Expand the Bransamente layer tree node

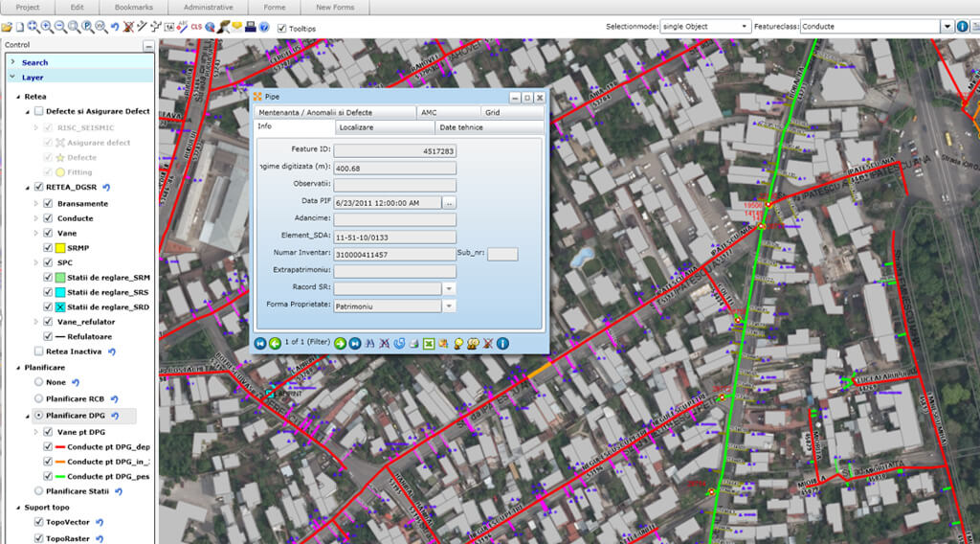pyautogui.click(x=36, y=204)
